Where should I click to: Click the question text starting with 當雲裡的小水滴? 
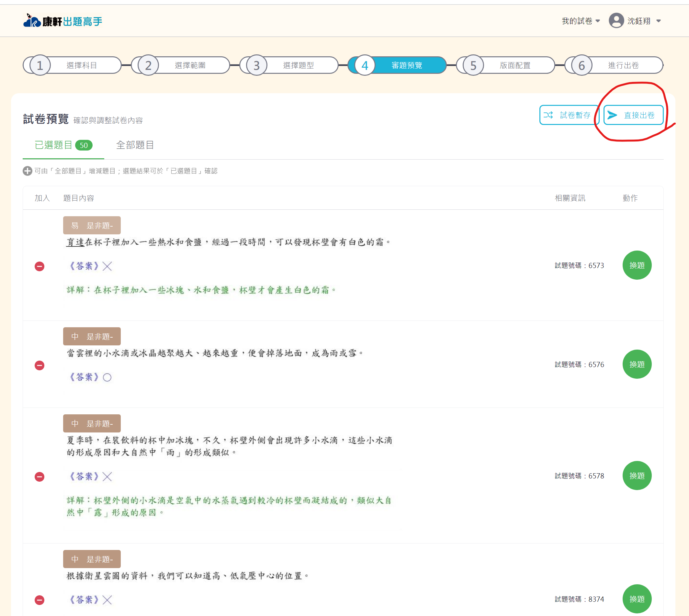[x=215, y=353]
